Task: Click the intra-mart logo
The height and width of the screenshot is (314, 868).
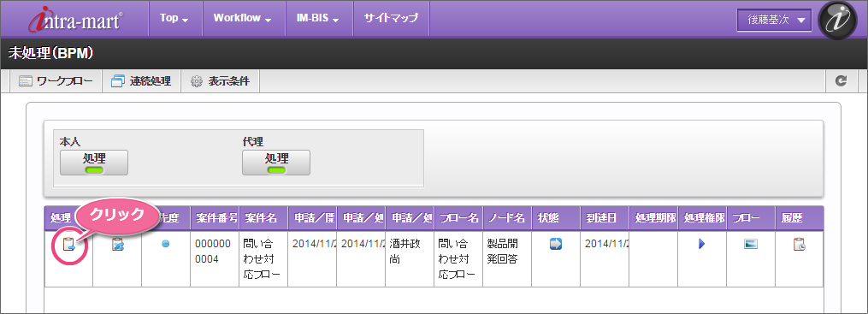Action: [76, 20]
